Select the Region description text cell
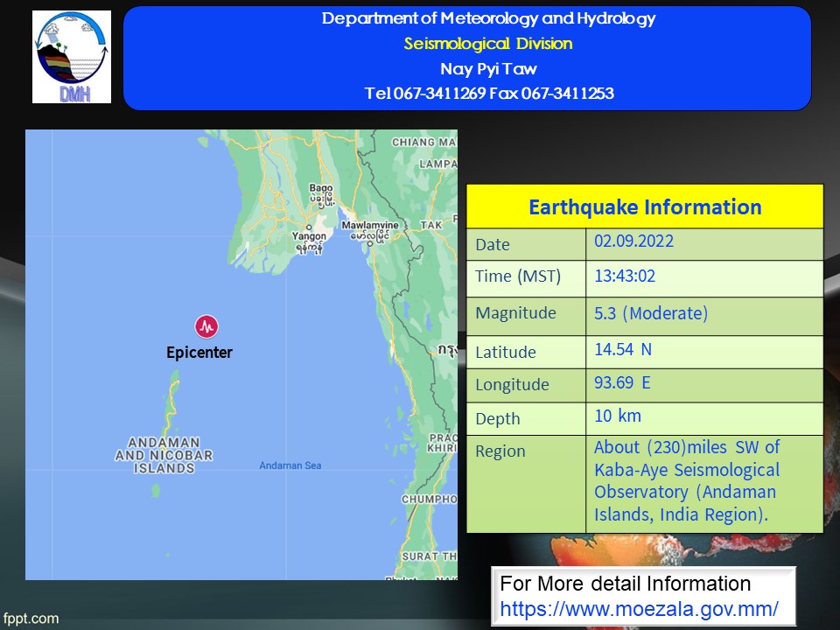This screenshot has width=840, height=630. coord(686,481)
